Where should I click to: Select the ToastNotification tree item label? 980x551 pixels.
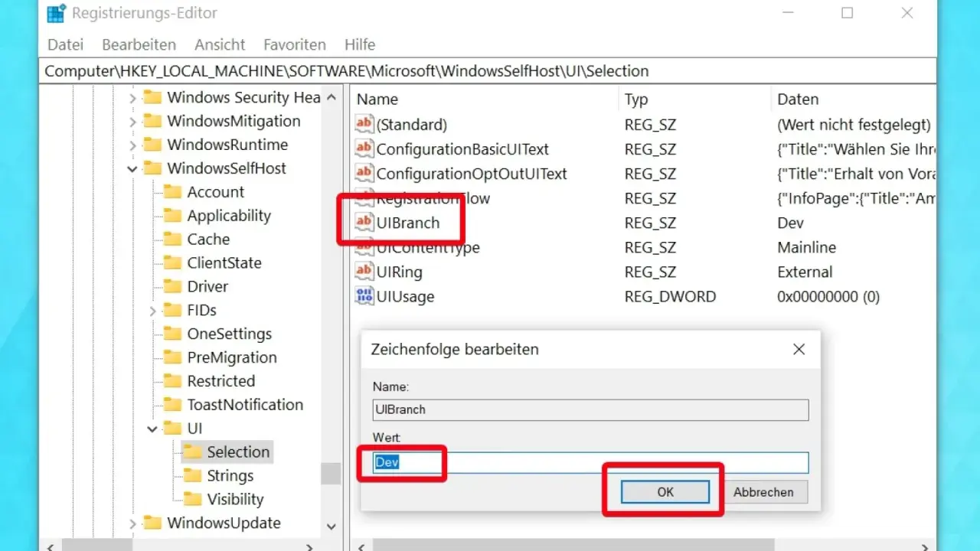point(245,405)
